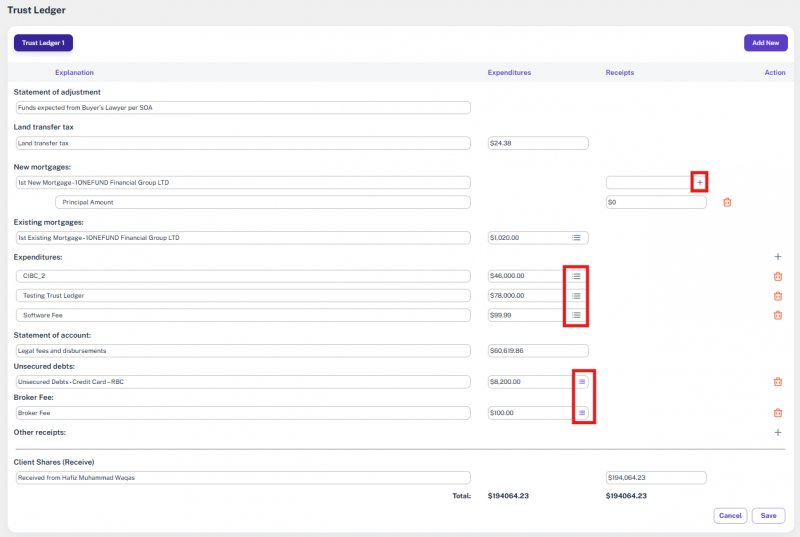
Task: Delete the Principal Amount row
Action: [727, 202]
